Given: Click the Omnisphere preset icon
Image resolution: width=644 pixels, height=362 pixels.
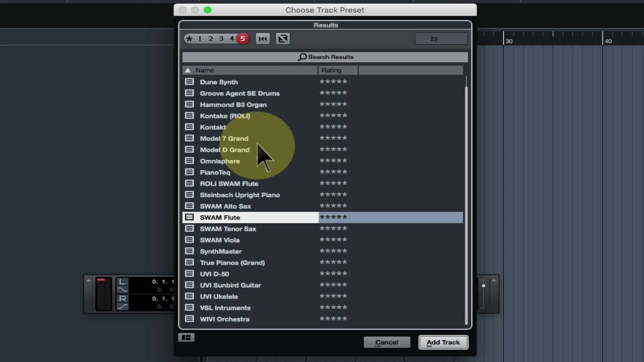Looking at the screenshot, I should click(x=189, y=161).
